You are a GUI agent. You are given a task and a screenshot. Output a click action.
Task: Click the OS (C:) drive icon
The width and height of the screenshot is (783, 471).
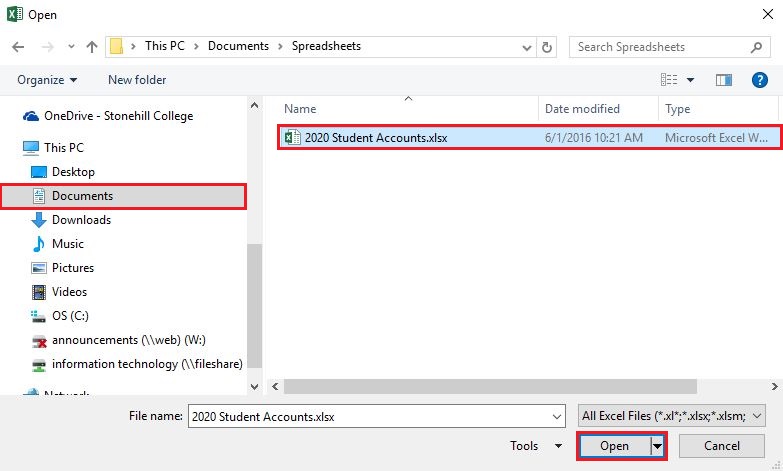(x=38, y=316)
